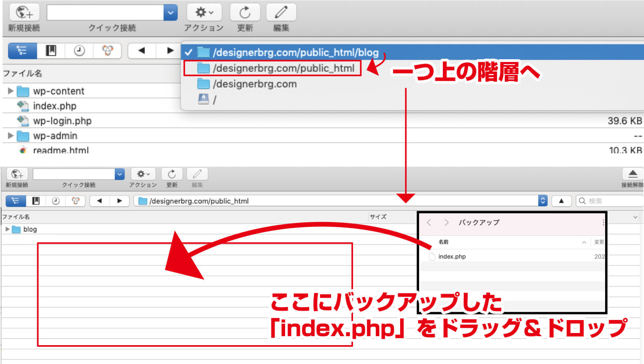The image size is (644, 364).
Task: Switch to History clock view in lower toolbar
Action: 56,201
